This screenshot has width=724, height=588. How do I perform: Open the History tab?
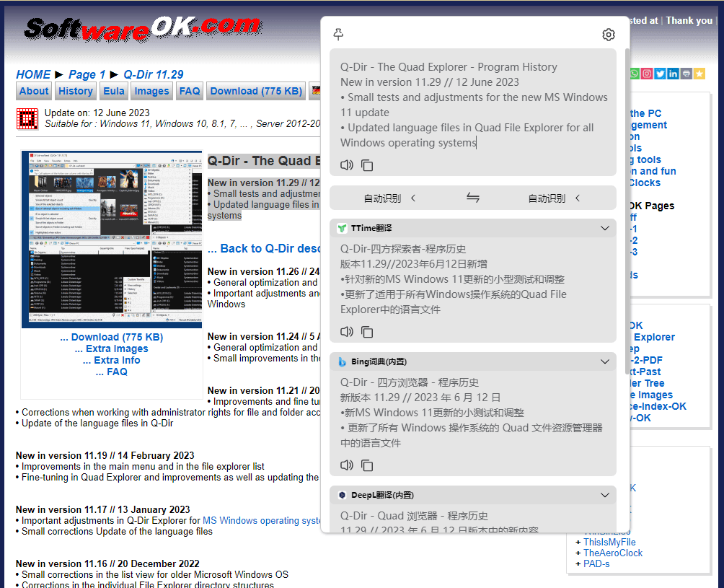(x=76, y=91)
